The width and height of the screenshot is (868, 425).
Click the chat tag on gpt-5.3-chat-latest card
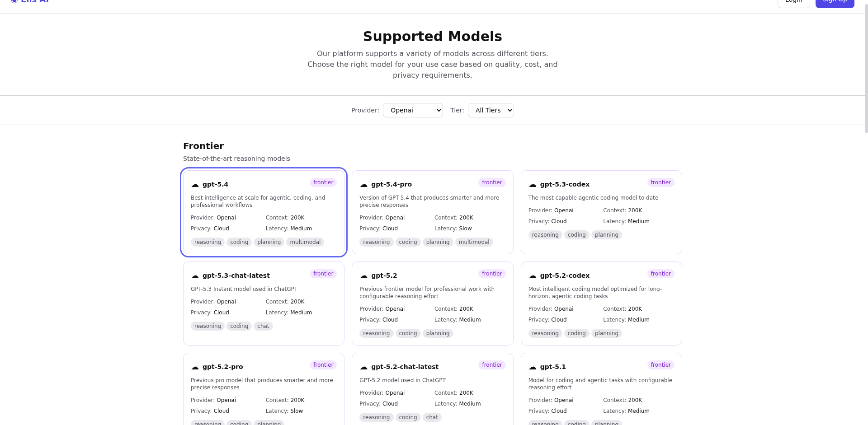click(263, 326)
